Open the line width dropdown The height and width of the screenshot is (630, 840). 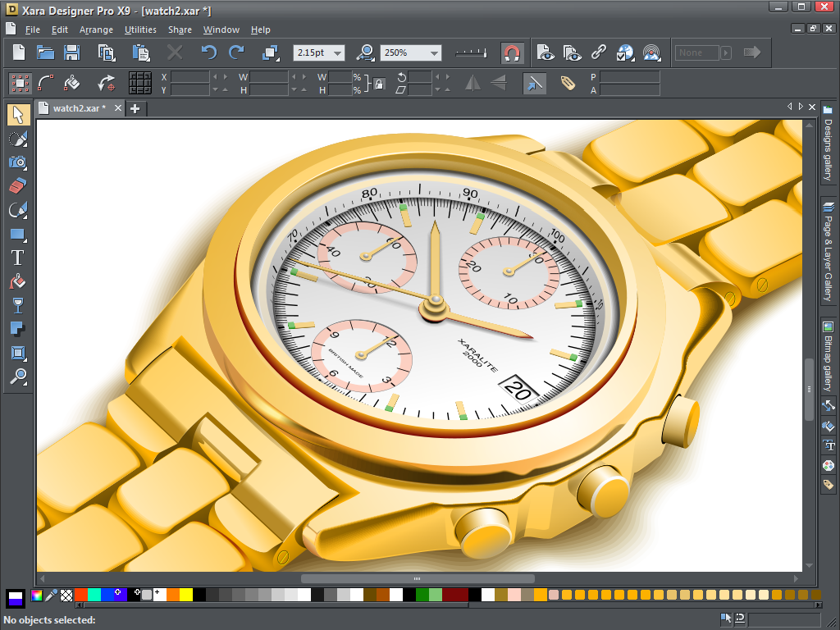coord(337,52)
